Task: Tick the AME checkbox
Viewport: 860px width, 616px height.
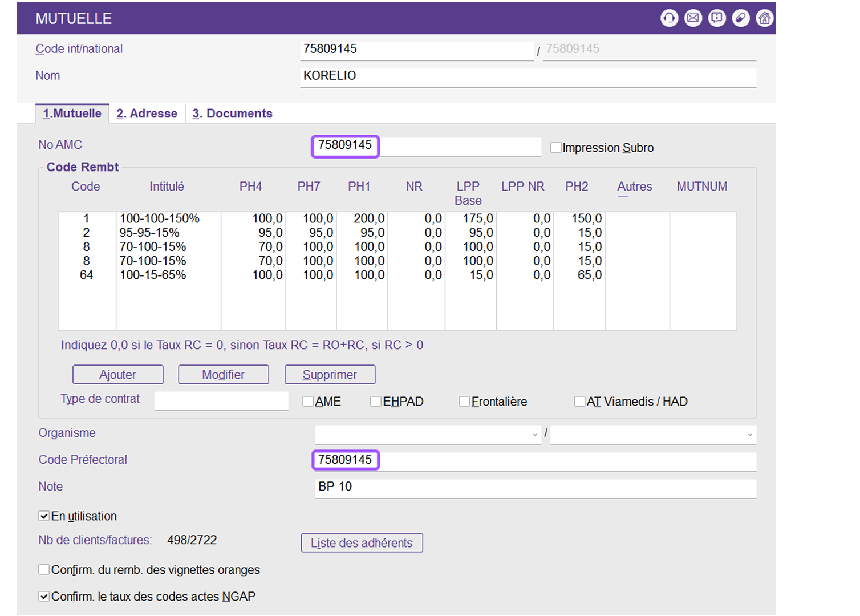Action: point(308,402)
